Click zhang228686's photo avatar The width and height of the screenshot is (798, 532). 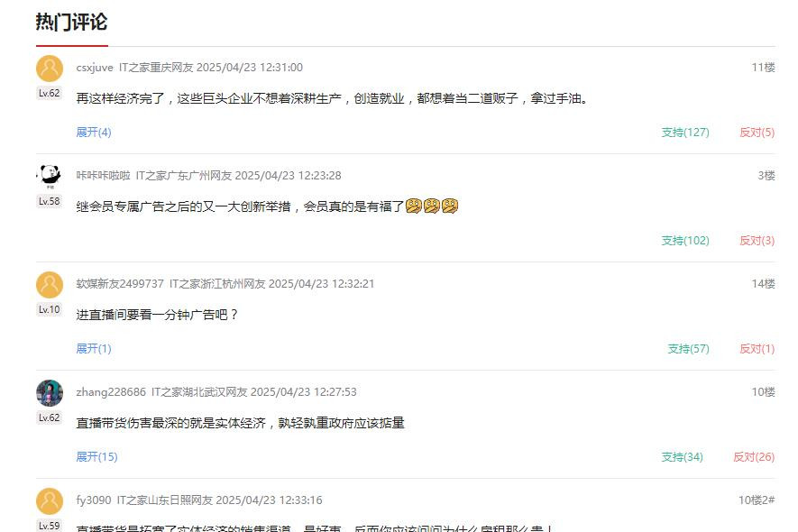pos(50,392)
